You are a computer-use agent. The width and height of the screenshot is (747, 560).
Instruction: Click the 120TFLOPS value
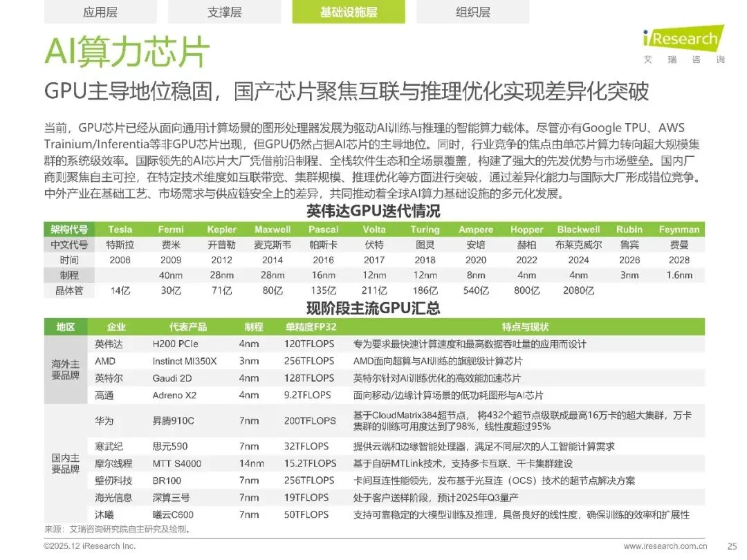[309, 344]
